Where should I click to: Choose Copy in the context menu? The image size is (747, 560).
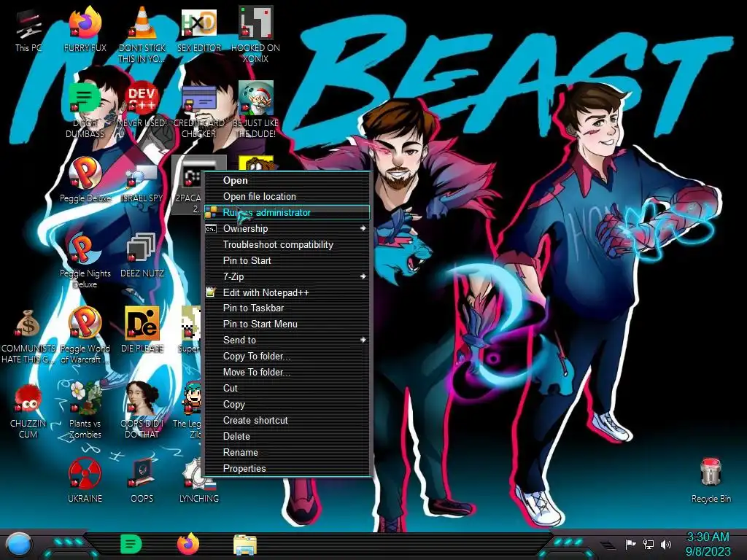(x=287, y=404)
